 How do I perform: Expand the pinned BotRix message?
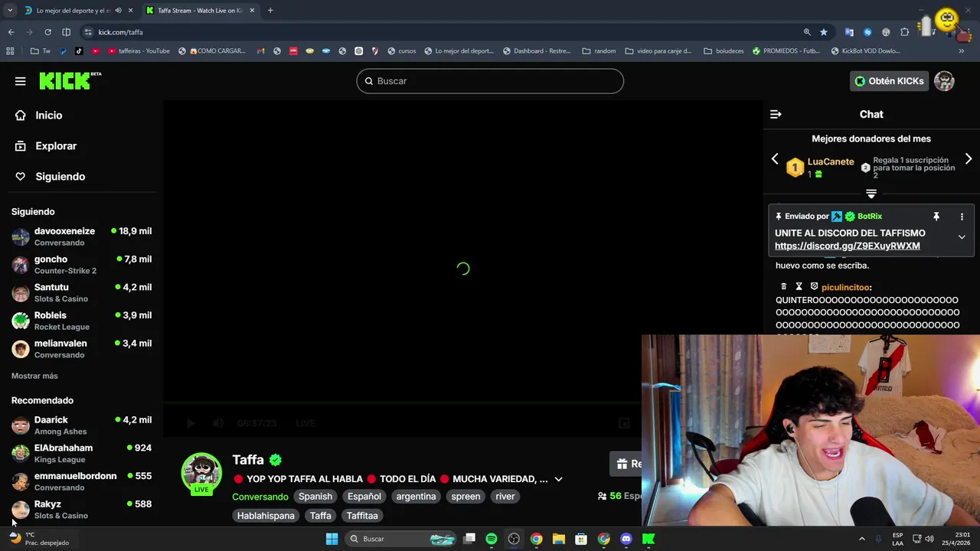pos(962,237)
